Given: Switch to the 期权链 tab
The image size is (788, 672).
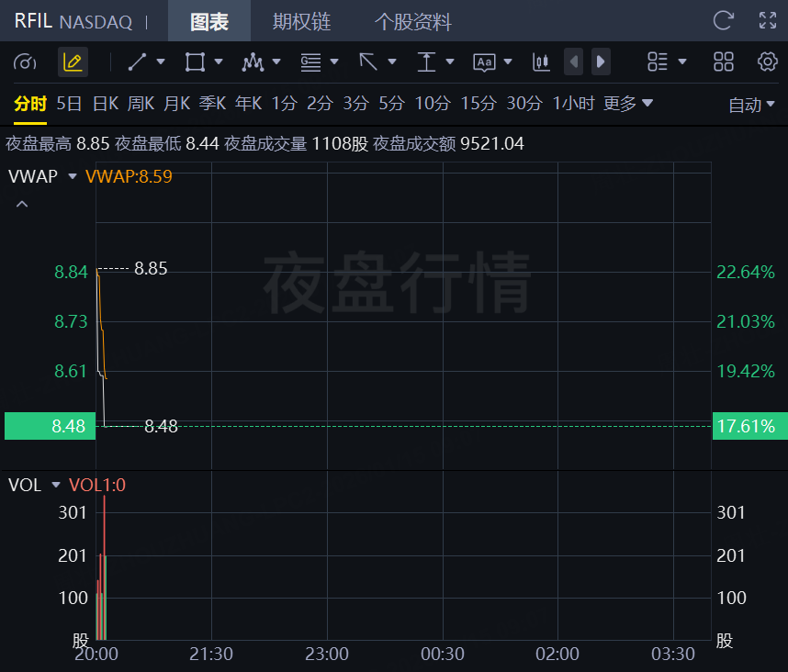Looking at the screenshot, I should pyautogui.click(x=301, y=21).
